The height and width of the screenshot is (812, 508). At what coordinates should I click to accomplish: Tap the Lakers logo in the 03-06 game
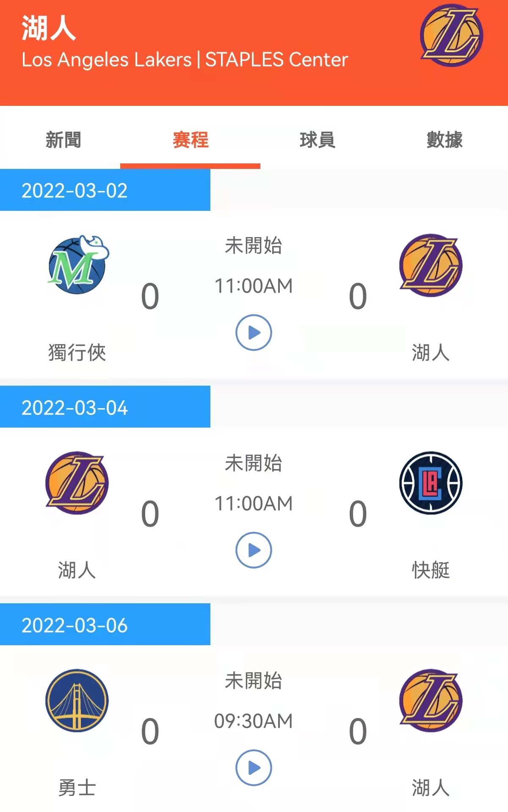431,700
